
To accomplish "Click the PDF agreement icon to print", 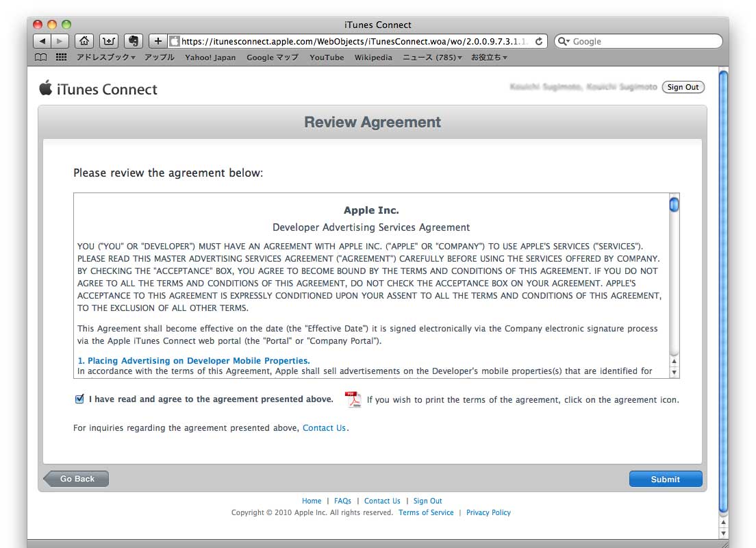I will pyautogui.click(x=353, y=399).
